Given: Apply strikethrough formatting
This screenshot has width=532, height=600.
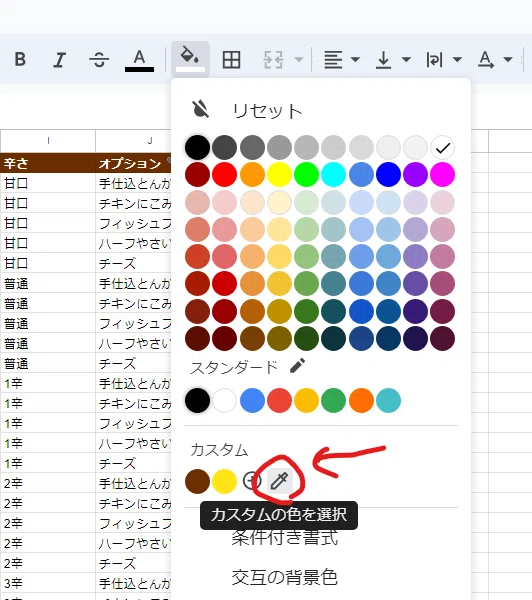Looking at the screenshot, I should click(99, 60).
